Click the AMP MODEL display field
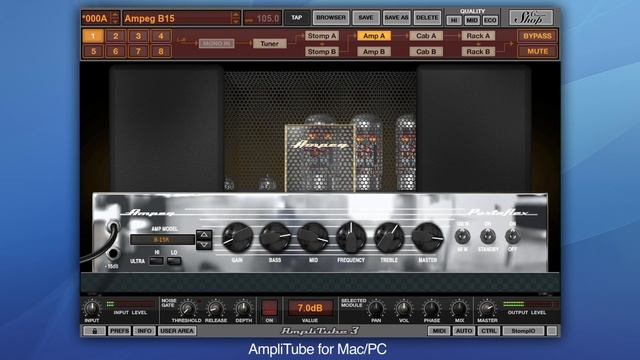Image resolution: width=640 pixels, height=360 pixels. tap(162, 240)
